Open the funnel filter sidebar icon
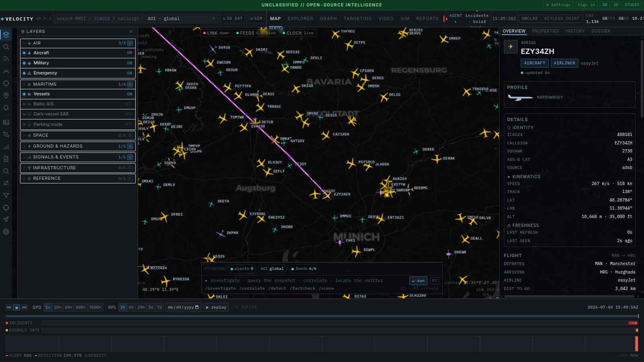Viewport: 644px width, 362px height. tap(6, 195)
